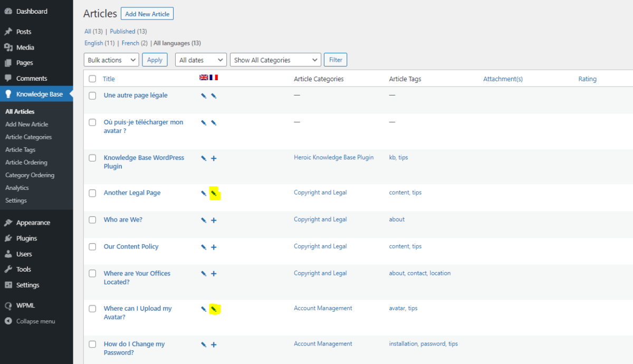Add French translation for Where are Your Offices
This screenshot has width=633, height=364.
[214, 274]
